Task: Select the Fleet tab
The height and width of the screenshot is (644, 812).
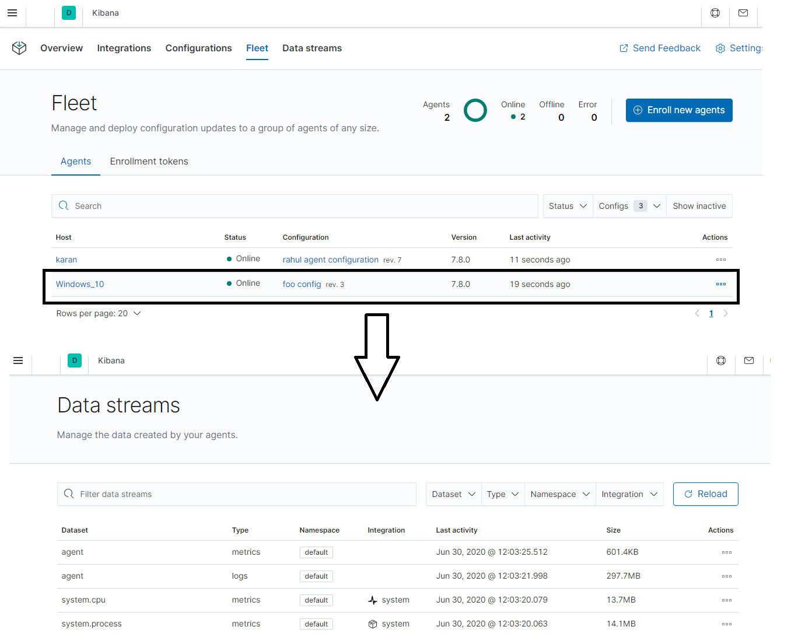Action: [257, 48]
